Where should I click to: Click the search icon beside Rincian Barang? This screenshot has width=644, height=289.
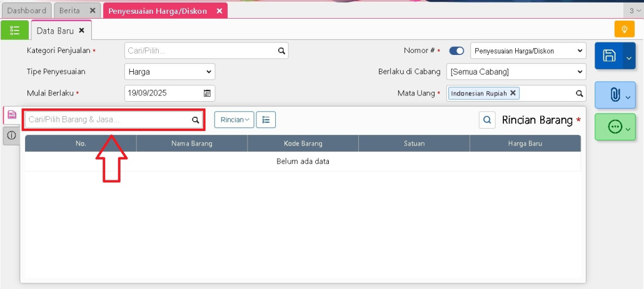point(488,120)
